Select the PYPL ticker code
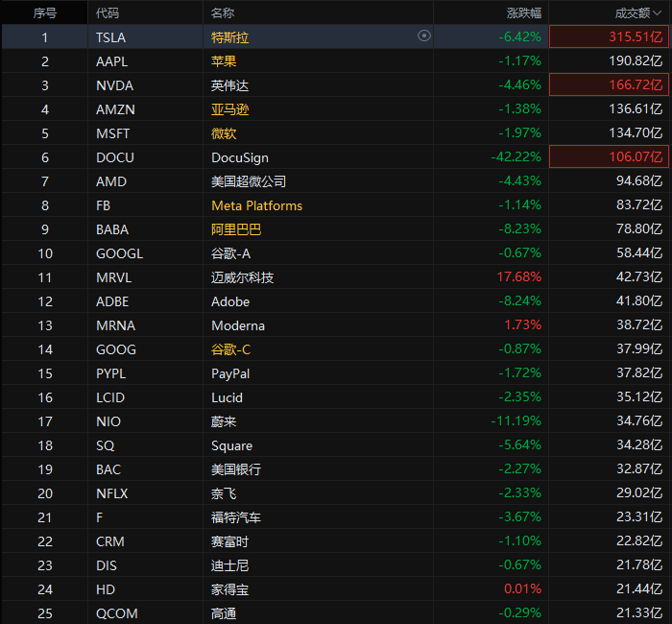This screenshot has height=624, width=672. pos(110,373)
